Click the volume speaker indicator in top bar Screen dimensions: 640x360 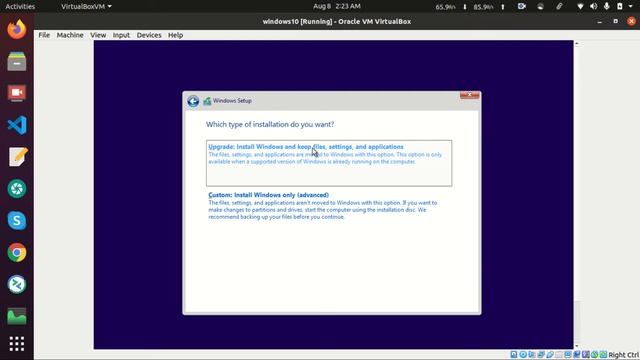(x=593, y=6)
